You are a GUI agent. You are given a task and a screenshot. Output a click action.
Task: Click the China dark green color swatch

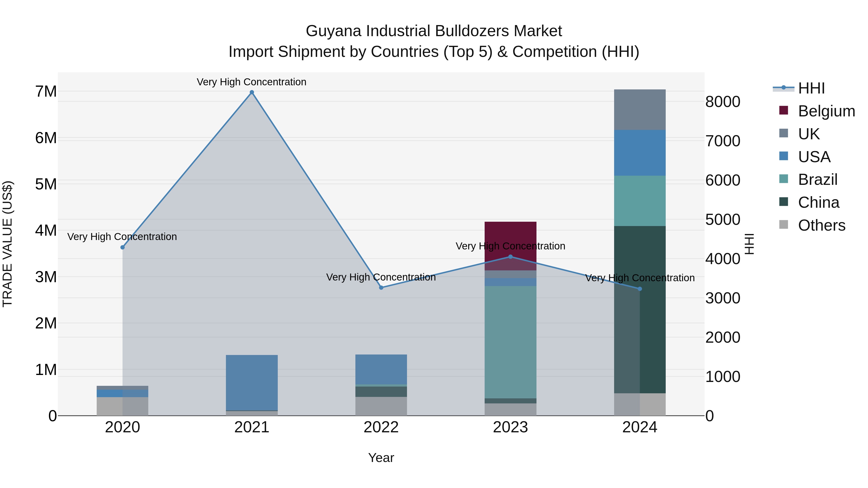784,201
